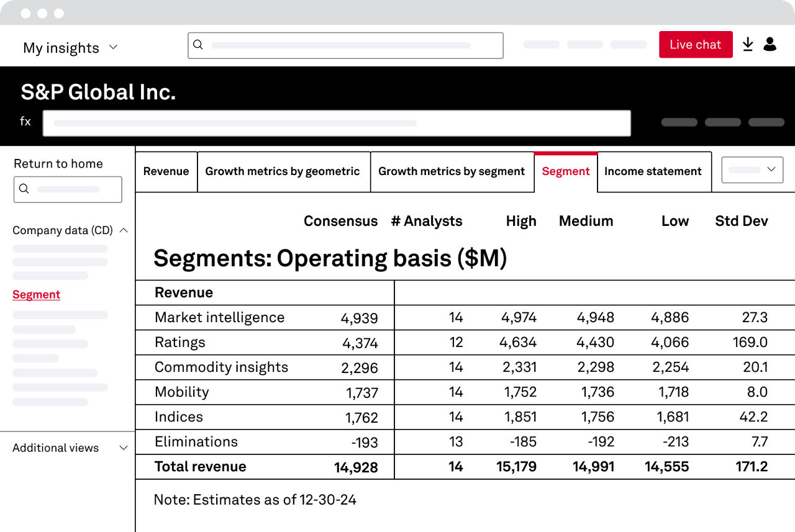Viewport: 795px width, 532px height.
Task: Switch to the Revenue tab
Action: 166,171
